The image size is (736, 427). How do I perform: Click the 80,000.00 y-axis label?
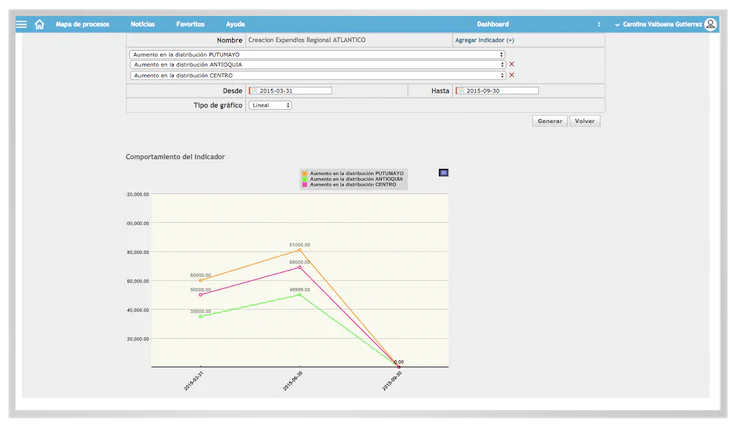coord(138,252)
